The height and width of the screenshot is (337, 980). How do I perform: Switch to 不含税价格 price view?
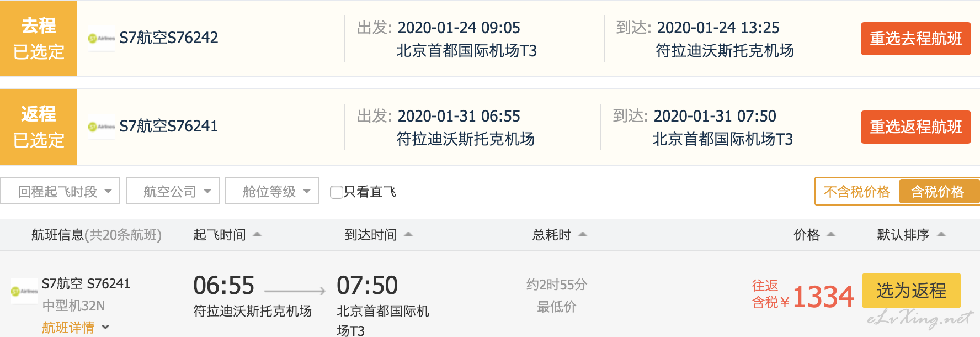[857, 192]
